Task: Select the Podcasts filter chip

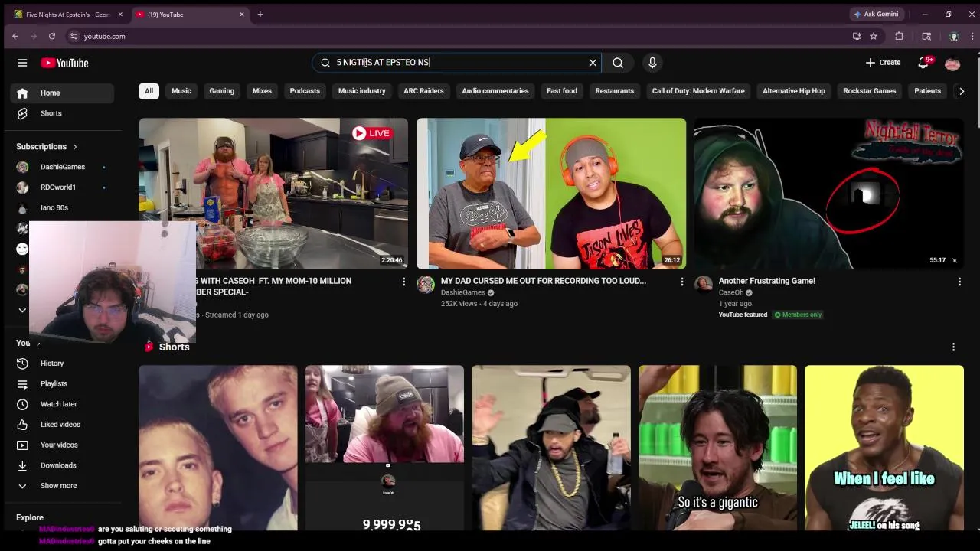Action: 305,91
